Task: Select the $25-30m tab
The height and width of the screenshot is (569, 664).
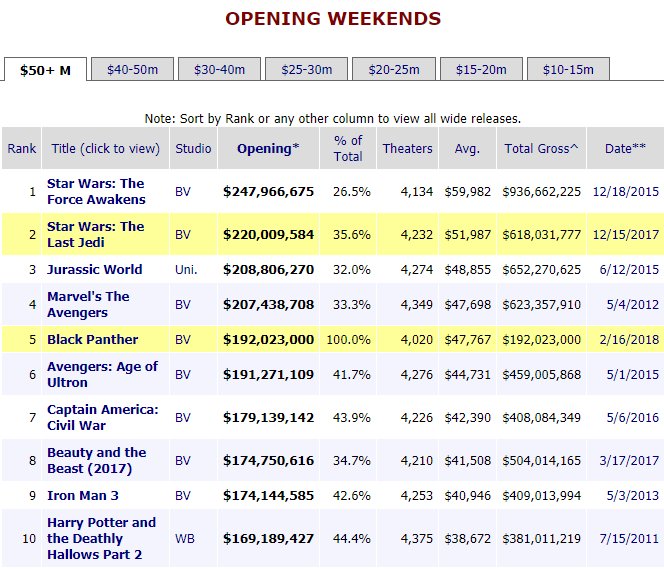Action: point(307,69)
